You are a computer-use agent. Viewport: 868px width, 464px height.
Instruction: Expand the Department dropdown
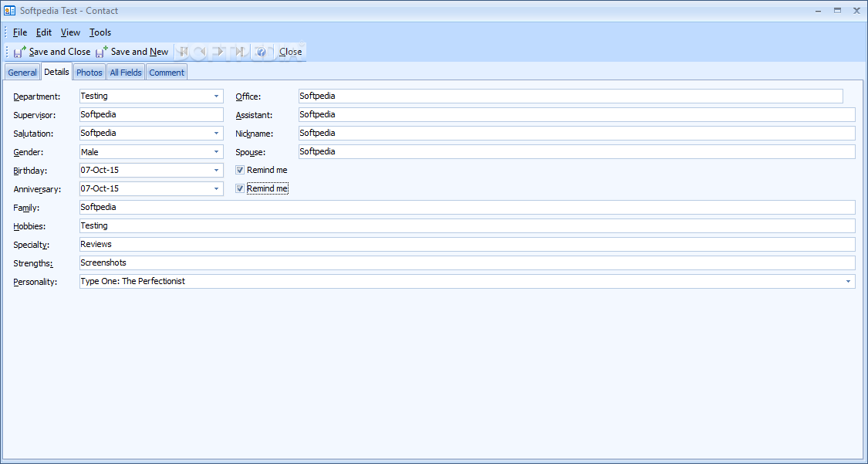(217, 97)
